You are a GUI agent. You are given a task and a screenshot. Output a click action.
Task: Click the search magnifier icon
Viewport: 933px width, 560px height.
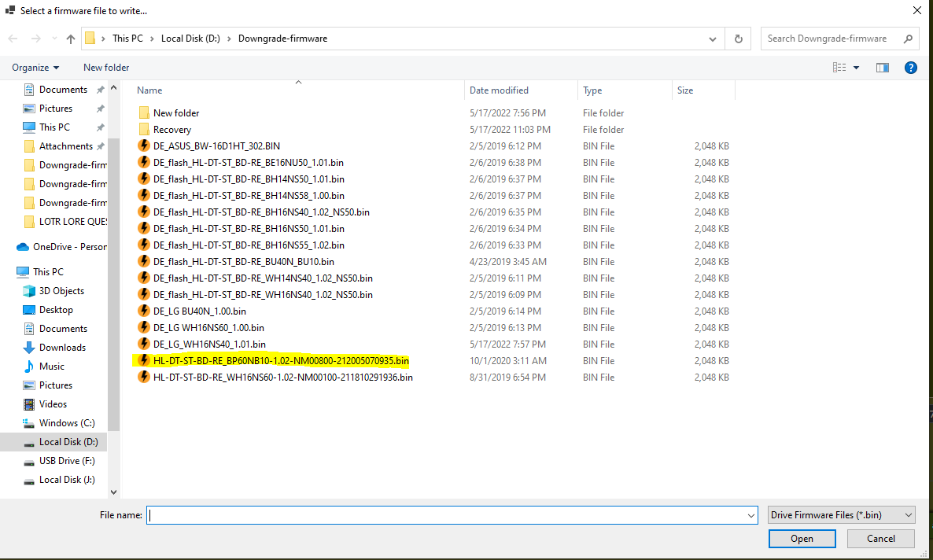pos(908,39)
